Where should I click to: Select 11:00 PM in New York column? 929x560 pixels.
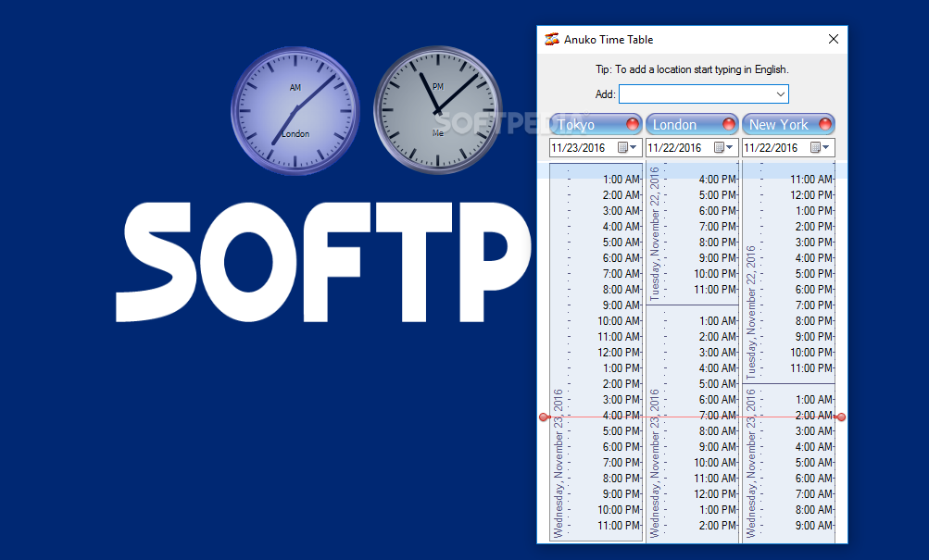click(811, 368)
